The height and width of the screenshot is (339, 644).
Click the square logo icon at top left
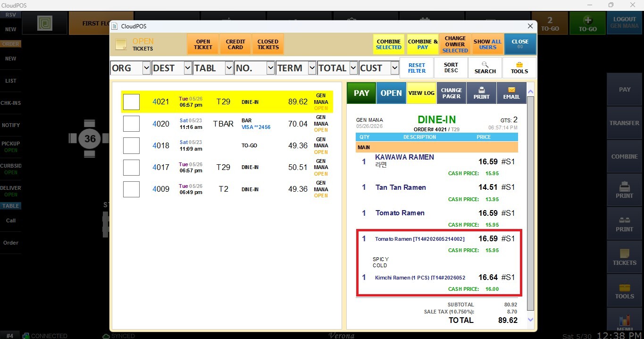[45, 23]
